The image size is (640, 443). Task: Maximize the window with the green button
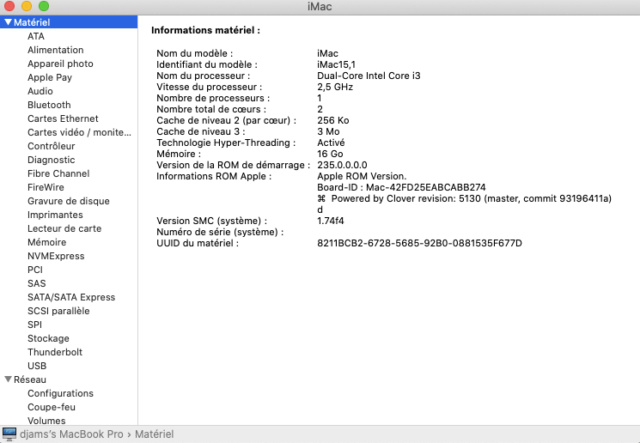point(44,6)
